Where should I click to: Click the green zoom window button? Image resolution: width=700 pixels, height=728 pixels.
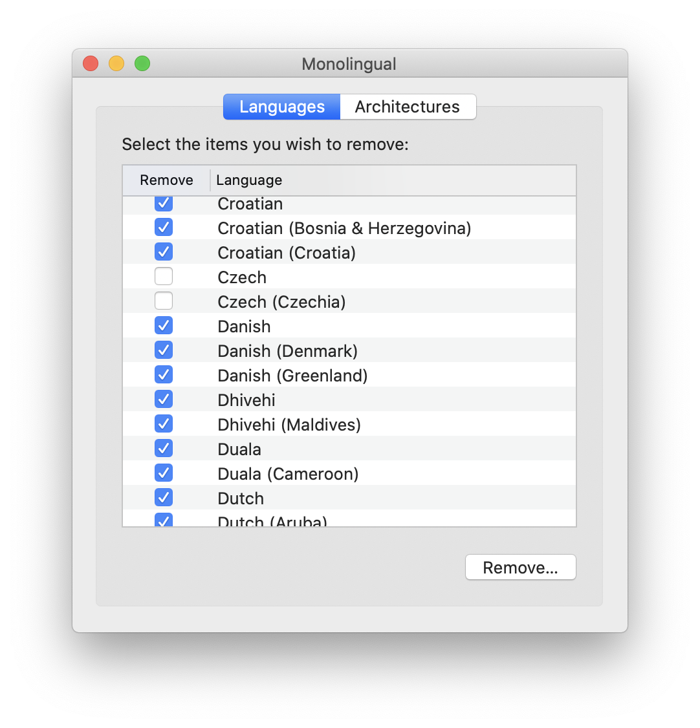[142, 63]
